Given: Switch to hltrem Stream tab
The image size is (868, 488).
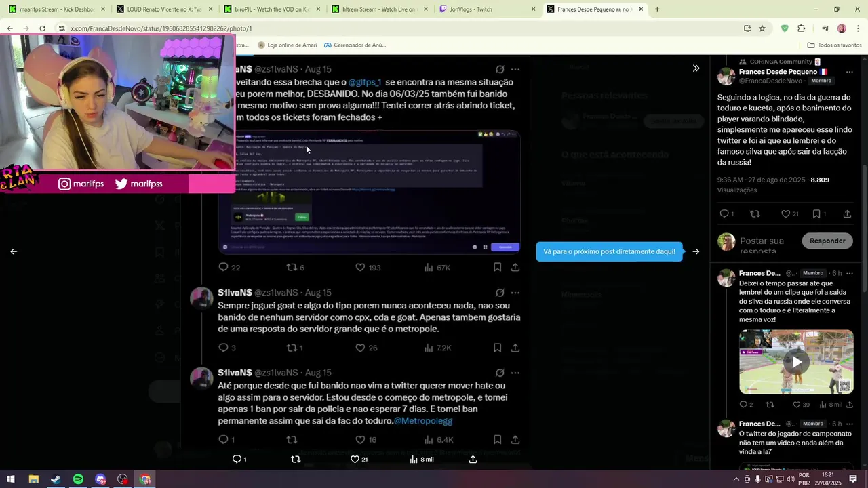Looking at the screenshot, I should pyautogui.click(x=378, y=9).
